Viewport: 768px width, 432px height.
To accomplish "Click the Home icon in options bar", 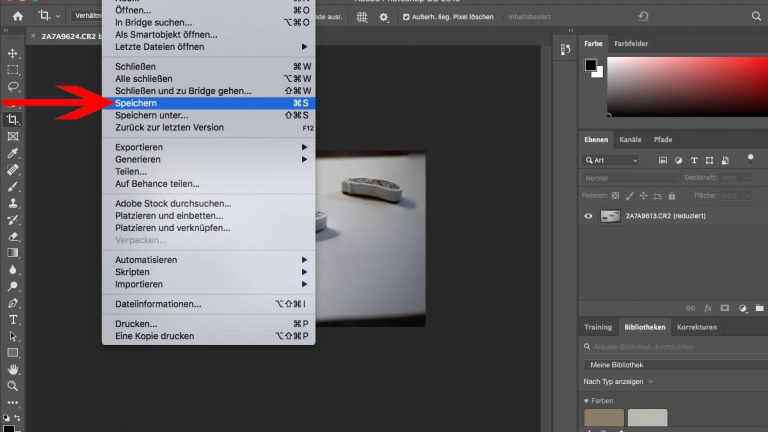I will point(17,16).
